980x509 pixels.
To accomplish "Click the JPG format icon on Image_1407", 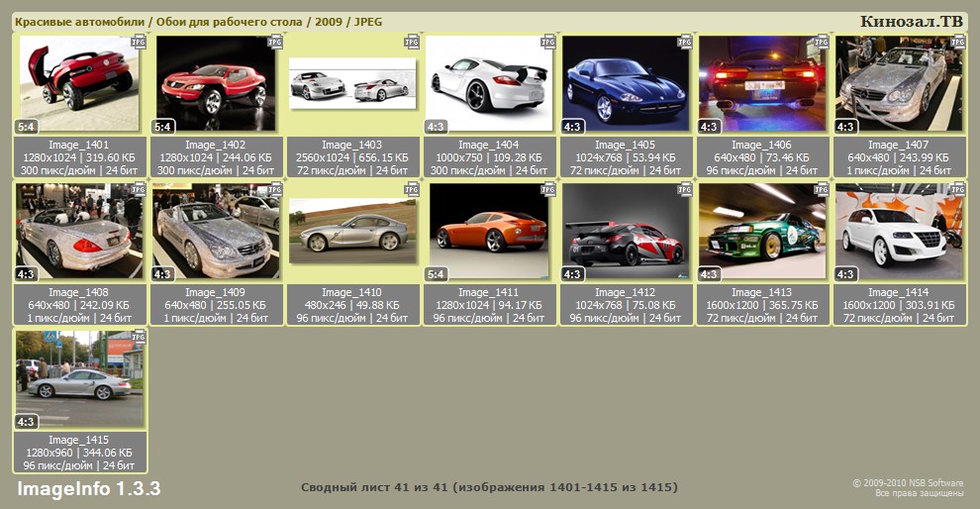I will point(957,43).
